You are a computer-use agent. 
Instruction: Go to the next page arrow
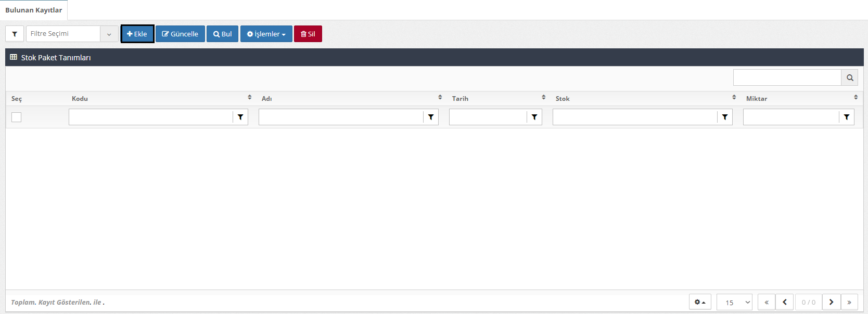(x=831, y=302)
